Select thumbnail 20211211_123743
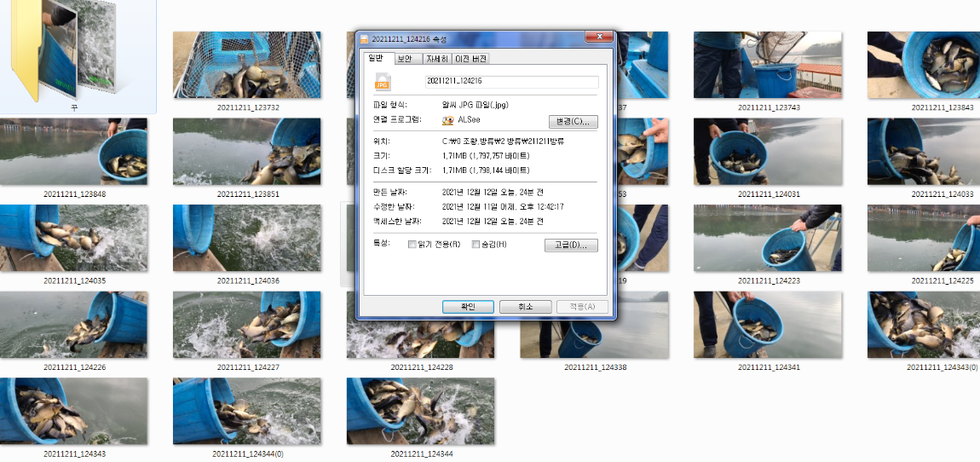980x462 pixels. pos(768,65)
